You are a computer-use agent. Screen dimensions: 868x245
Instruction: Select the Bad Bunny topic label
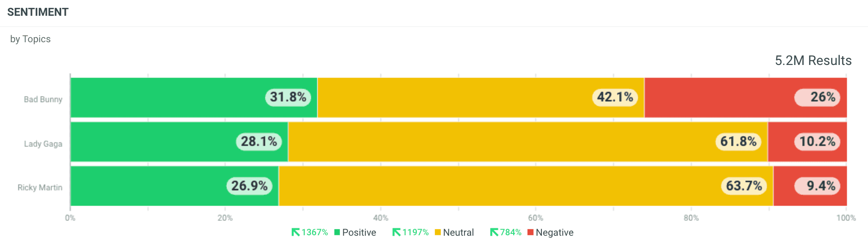point(43,99)
